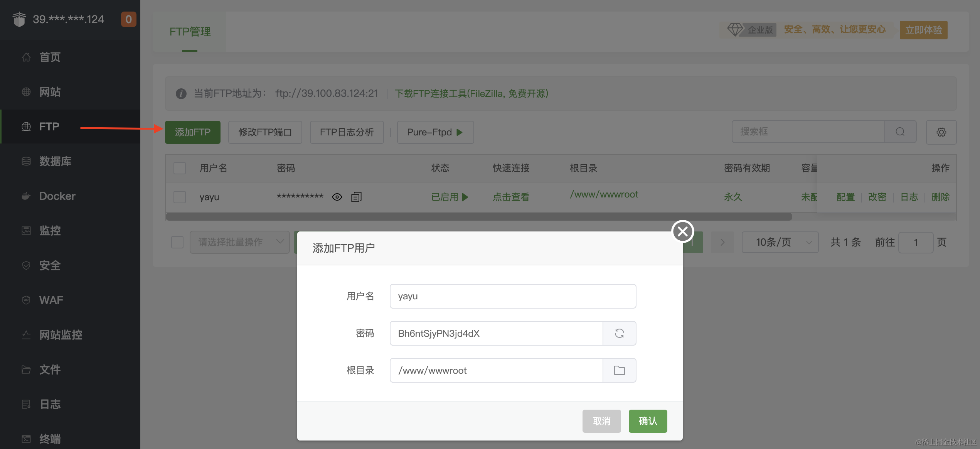The height and width of the screenshot is (449, 980).
Task: Regenerate the password in the FTP dialog
Action: click(619, 333)
